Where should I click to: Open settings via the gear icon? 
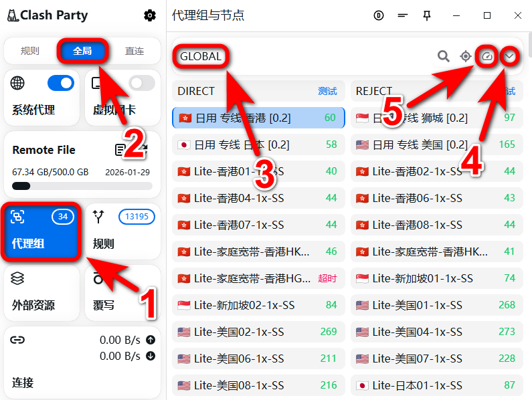coord(150,15)
